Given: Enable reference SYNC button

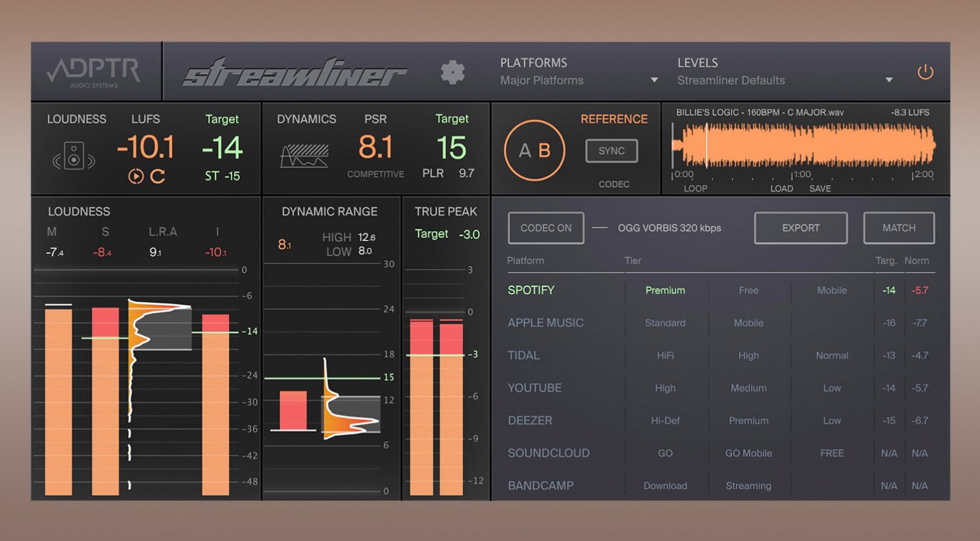Looking at the screenshot, I should (611, 151).
